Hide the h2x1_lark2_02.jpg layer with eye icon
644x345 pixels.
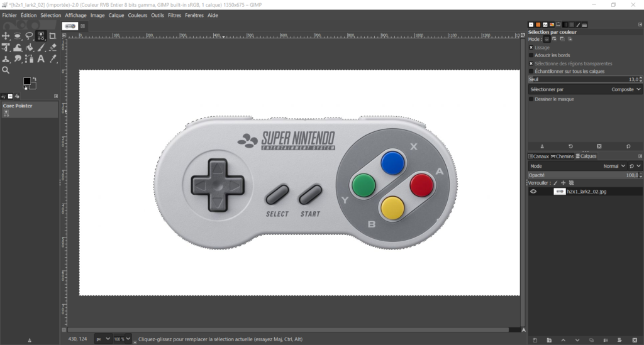(x=533, y=192)
